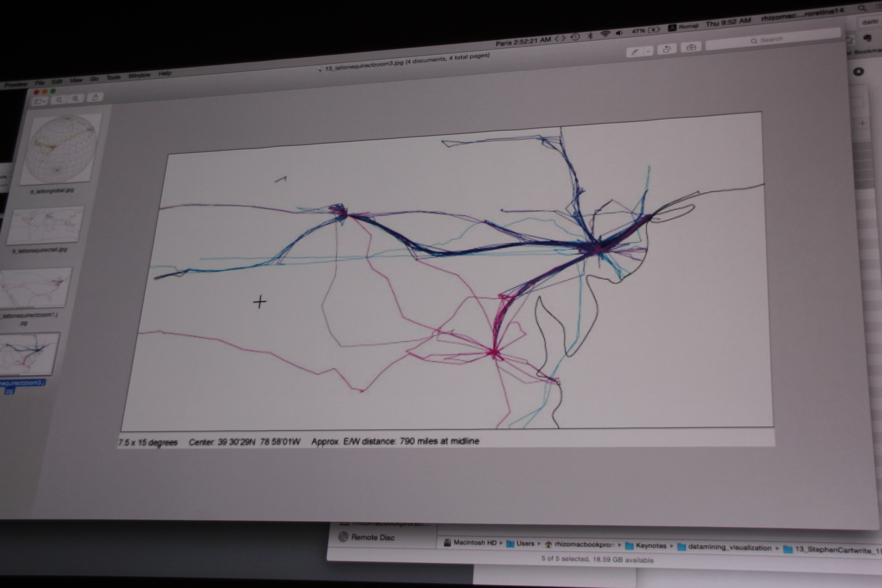This screenshot has height=588, width=882.
Task: Open the highlight color dropdown arrow
Action: click(x=648, y=51)
